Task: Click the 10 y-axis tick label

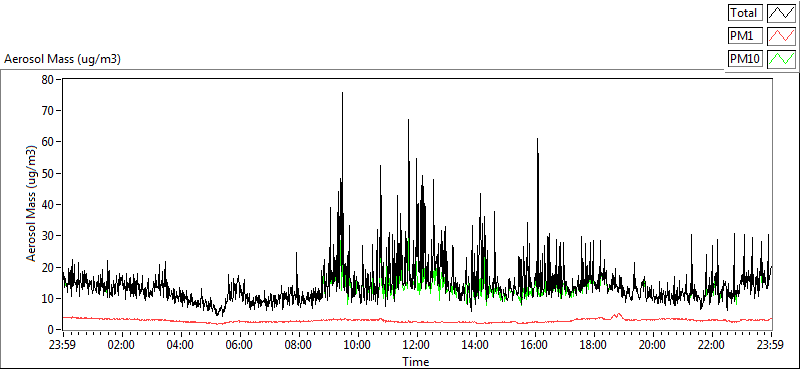Action: click(x=48, y=299)
